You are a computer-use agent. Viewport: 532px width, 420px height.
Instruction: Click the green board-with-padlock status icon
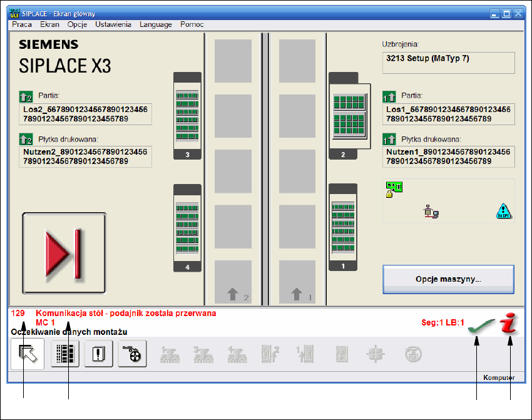point(394,189)
